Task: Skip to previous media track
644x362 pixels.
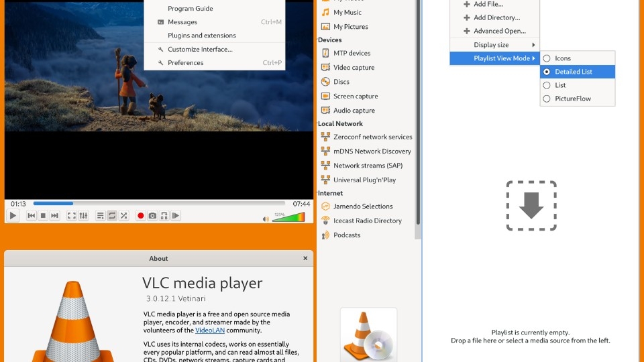Action: tap(31, 215)
